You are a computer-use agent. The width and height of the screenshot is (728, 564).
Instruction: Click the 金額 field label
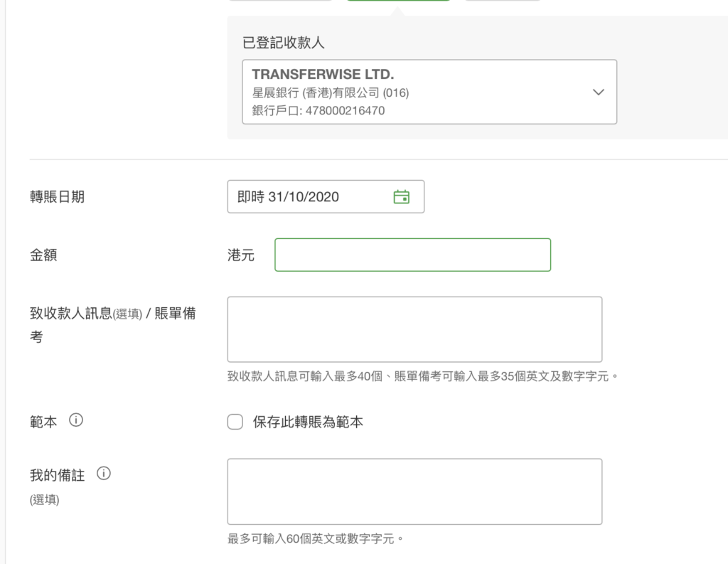pos(43,255)
